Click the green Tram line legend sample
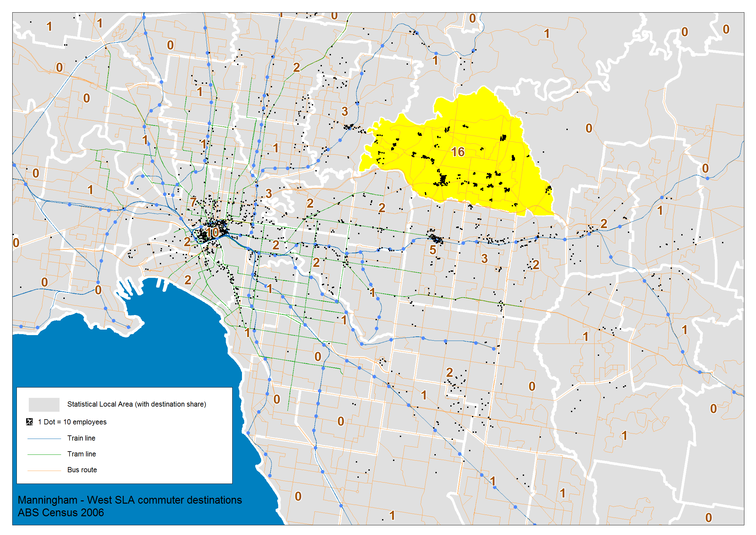756x535 pixels. click(44, 454)
